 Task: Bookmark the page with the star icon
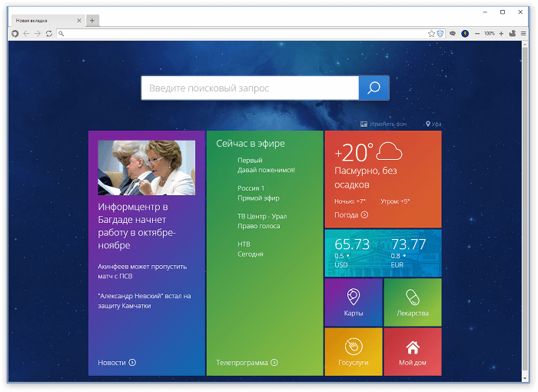[x=431, y=34]
